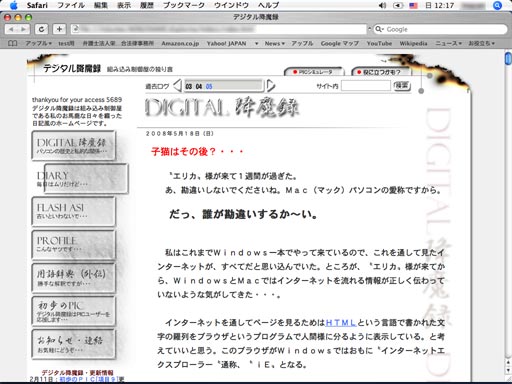Open the PROFILE sidebar button
This screenshot has height=384, width=512.
tap(74, 245)
